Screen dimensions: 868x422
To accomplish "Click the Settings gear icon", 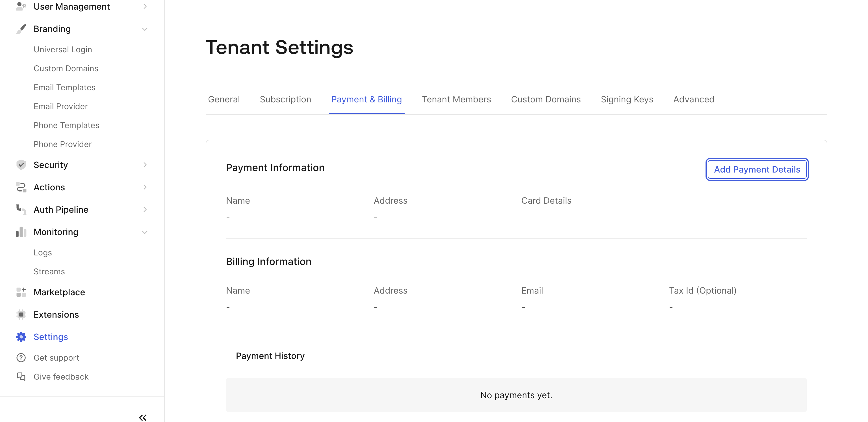I will [21, 337].
